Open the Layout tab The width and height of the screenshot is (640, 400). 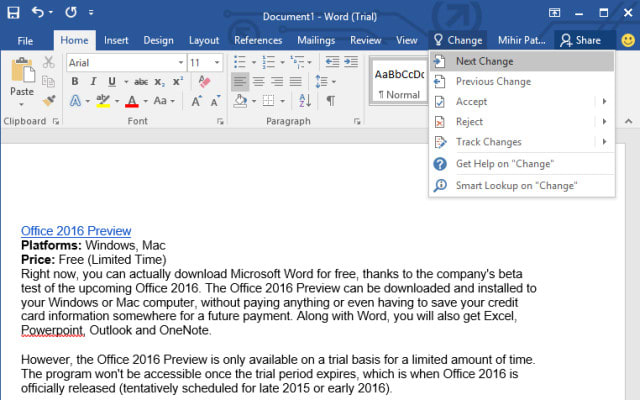204,40
